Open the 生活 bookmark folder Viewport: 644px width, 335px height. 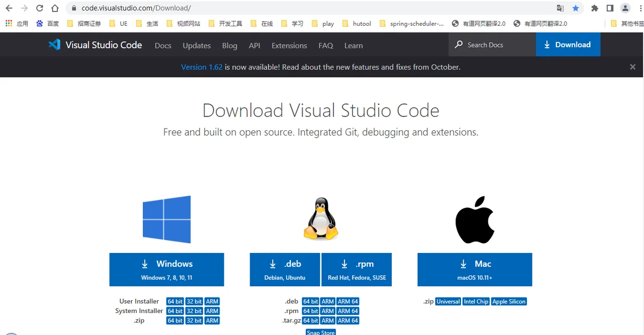147,24
